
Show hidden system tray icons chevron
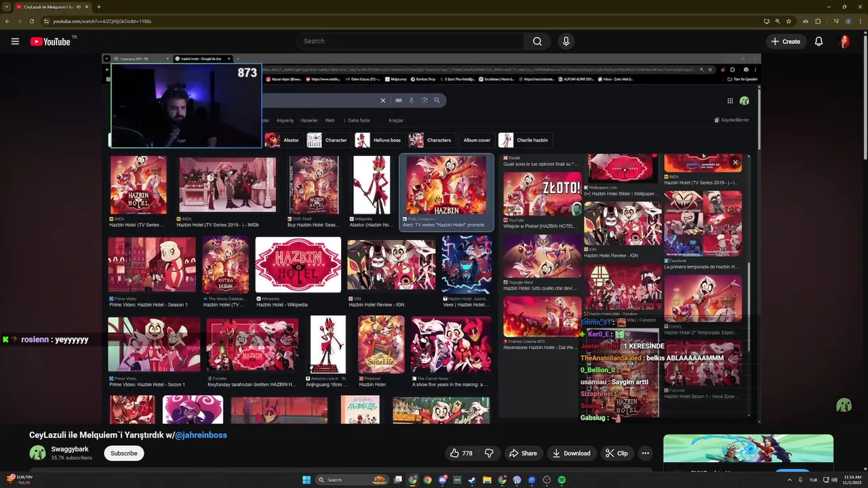(x=789, y=480)
